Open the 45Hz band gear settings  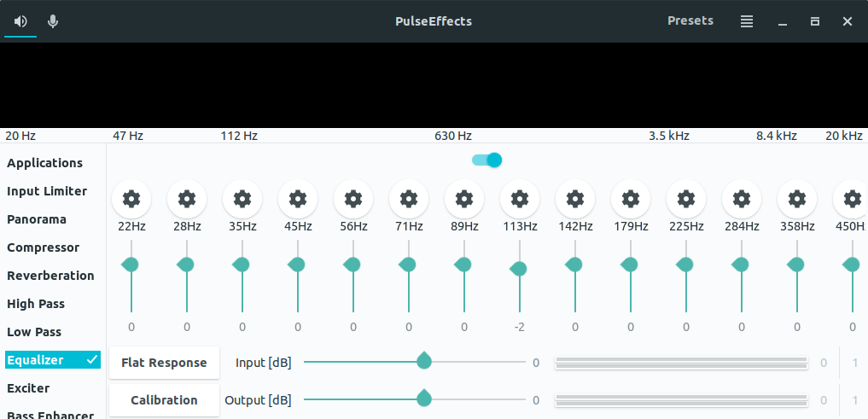click(x=298, y=199)
